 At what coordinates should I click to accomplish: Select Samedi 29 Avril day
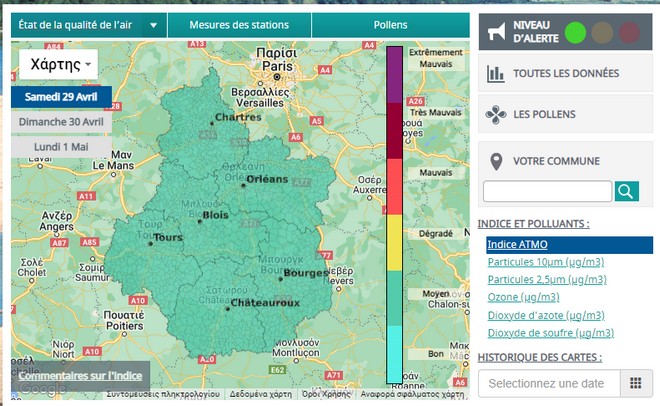click(61, 97)
